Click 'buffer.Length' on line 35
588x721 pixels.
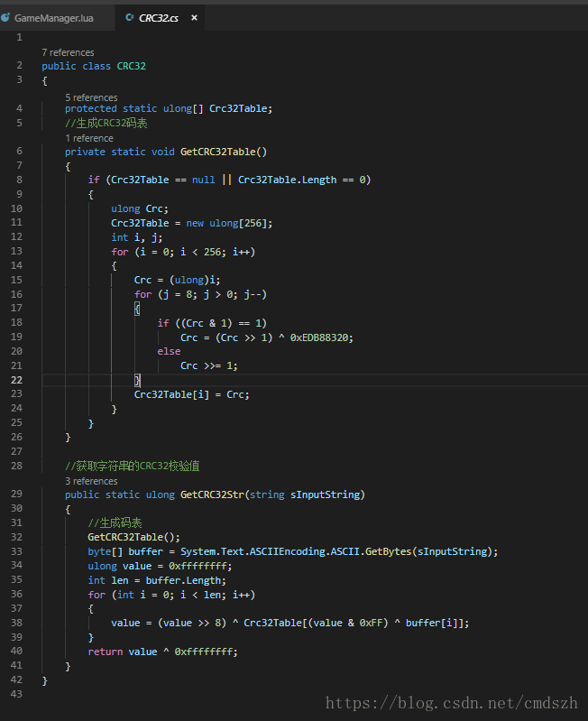coord(183,580)
